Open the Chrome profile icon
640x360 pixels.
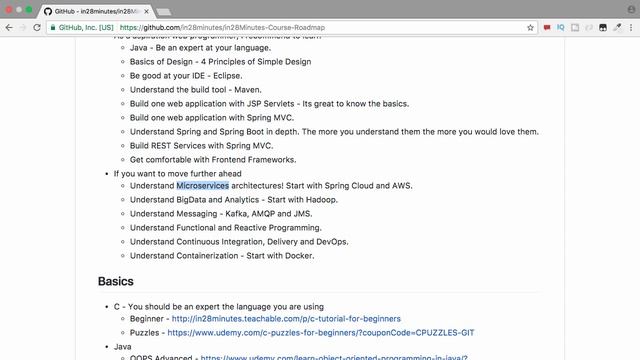pyautogui.click(x=631, y=9)
